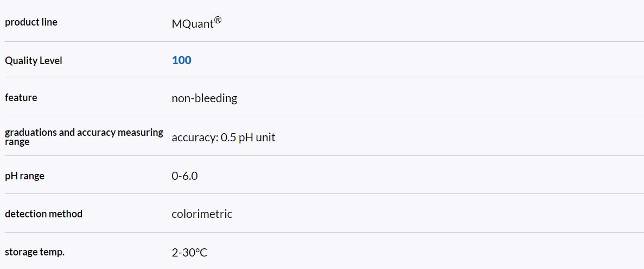Select the '2-30°C' storage temperature value
This screenshot has width=644, height=269.
[x=189, y=253]
